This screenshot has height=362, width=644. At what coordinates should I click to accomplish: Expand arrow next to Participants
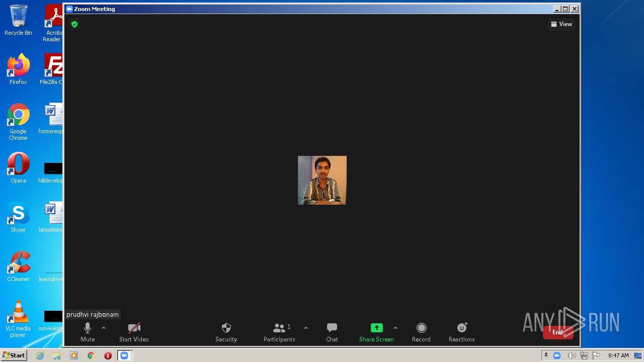306,328
